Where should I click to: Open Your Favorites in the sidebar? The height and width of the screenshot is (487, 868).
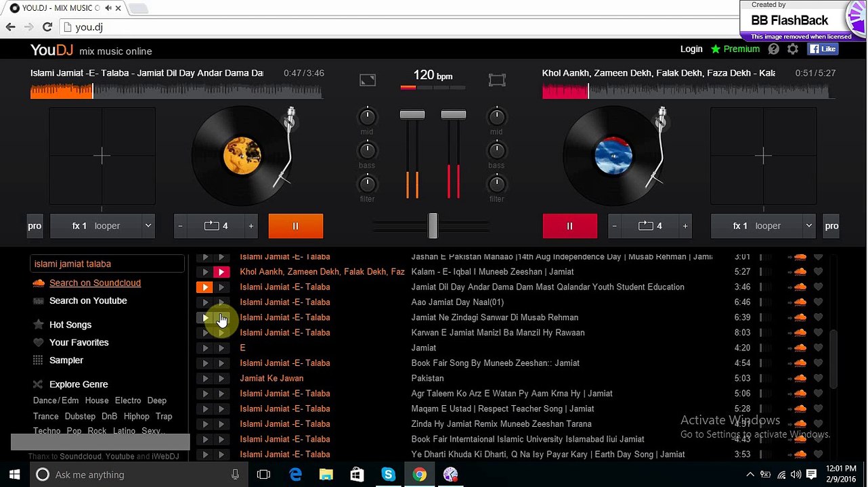click(x=79, y=343)
